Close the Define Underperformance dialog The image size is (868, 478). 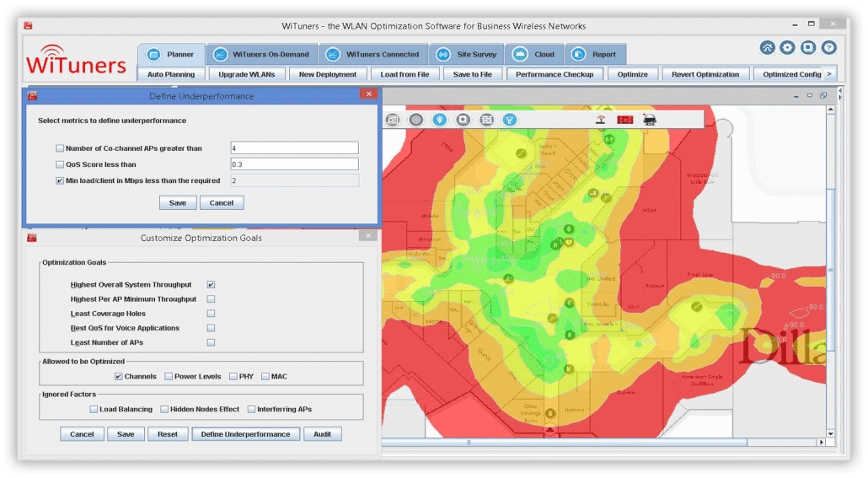[x=368, y=94]
